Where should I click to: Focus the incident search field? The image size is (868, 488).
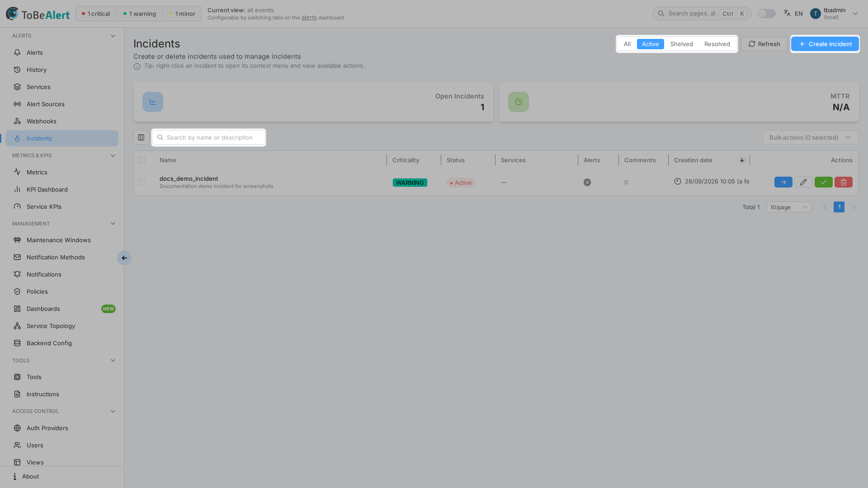pyautogui.click(x=209, y=137)
